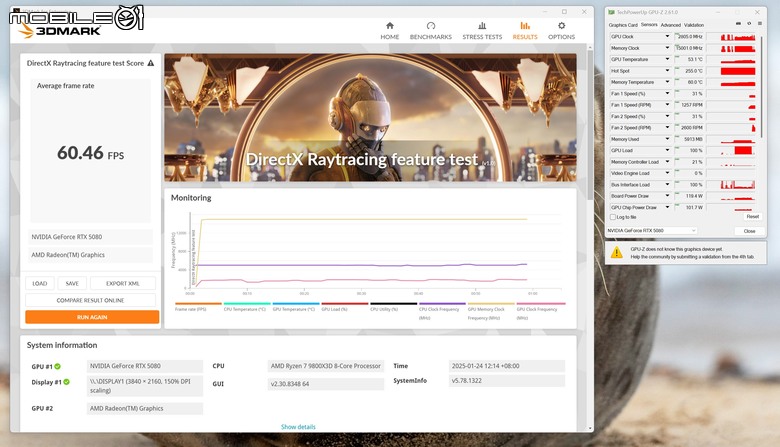The height and width of the screenshot is (447, 780).
Task: Open the GPU Load sensor dropdown
Action: click(x=667, y=151)
